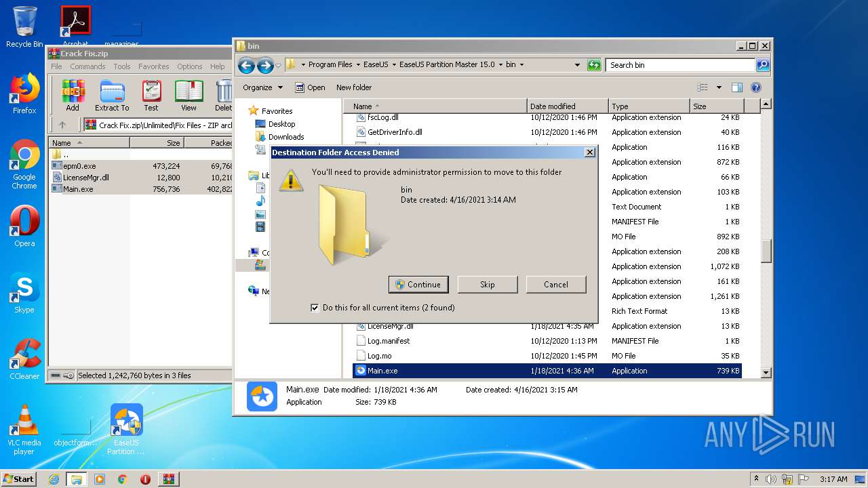Image resolution: width=868 pixels, height=488 pixels.
Task: Expand the Program Files breadcrumb arrow
Action: (x=359, y=65)
